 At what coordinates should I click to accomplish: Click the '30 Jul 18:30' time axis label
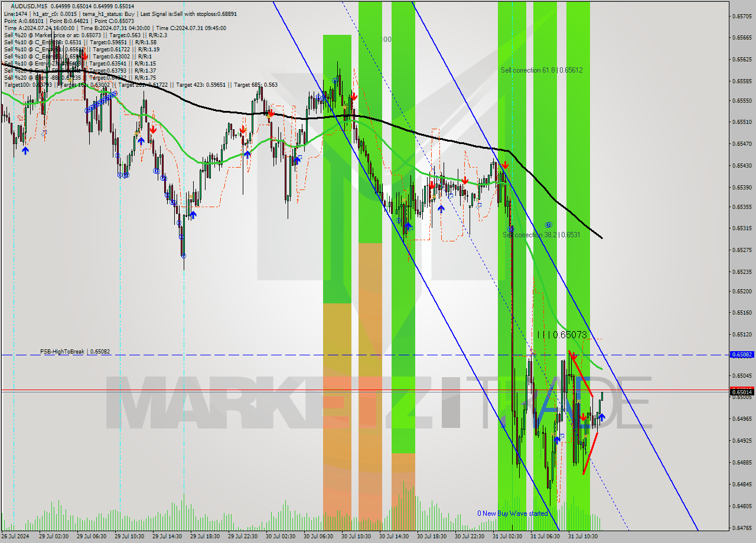click(x=431, y=537)
